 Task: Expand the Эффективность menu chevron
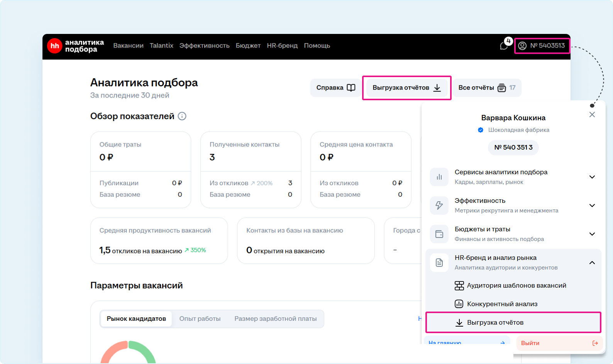click(592, 206)
